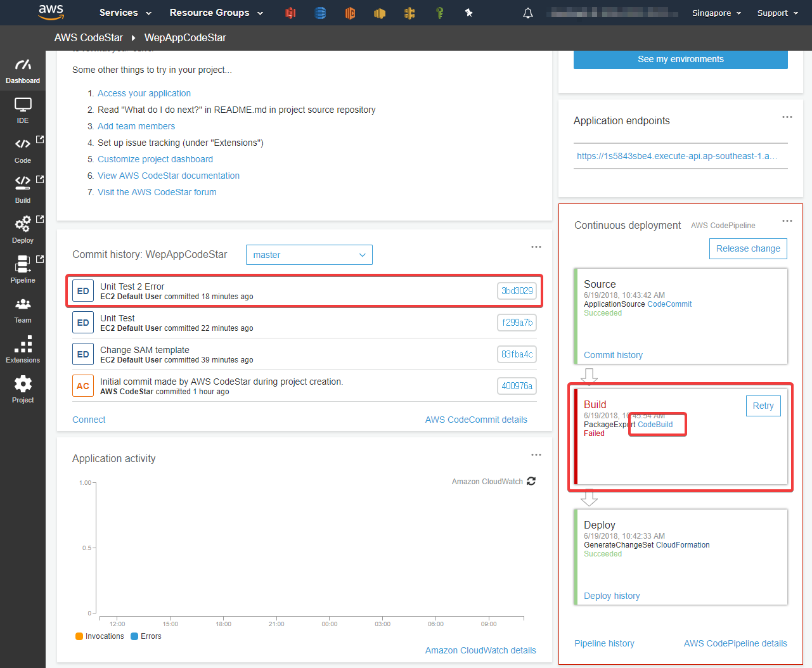Open the execute-api application endpoint URL
This screenshot has height=668, width=812.
pos(677,156)
